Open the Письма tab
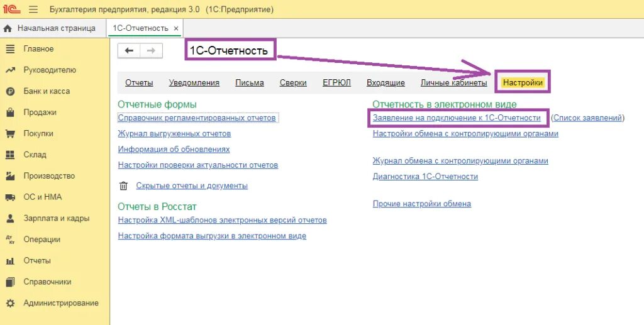This screenshot has height=325, width=644. 250,83
